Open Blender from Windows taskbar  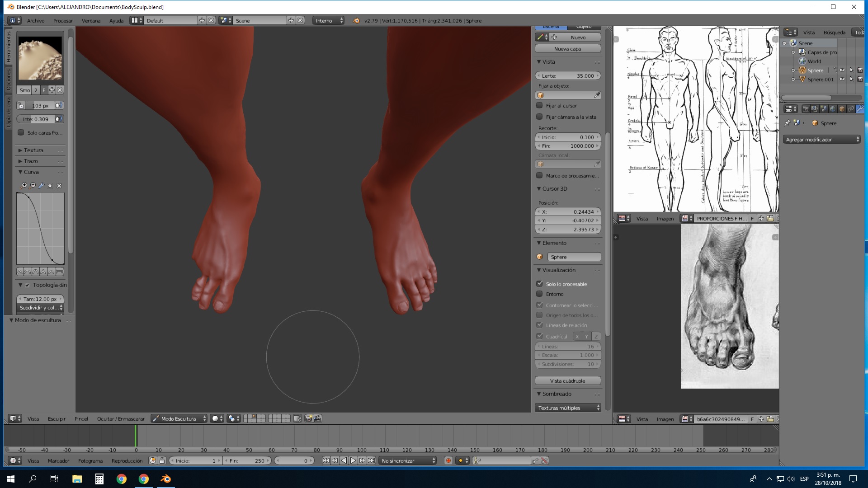coord(165,479)
